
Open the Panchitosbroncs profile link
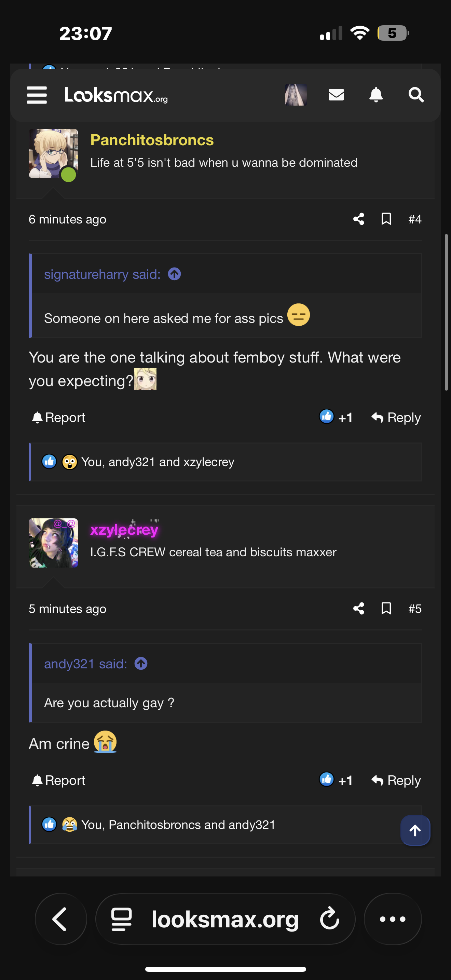(152, 140)
